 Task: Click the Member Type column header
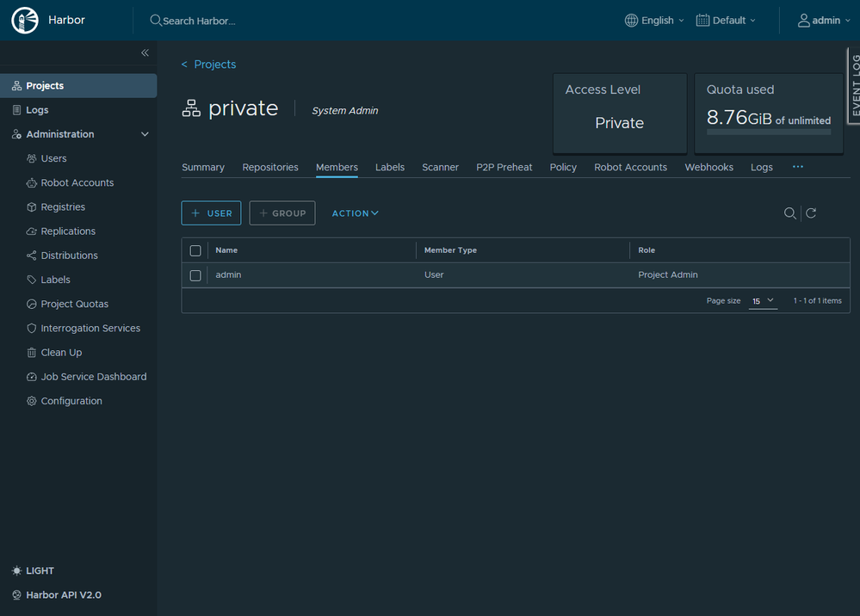click(x=450, y=249)
